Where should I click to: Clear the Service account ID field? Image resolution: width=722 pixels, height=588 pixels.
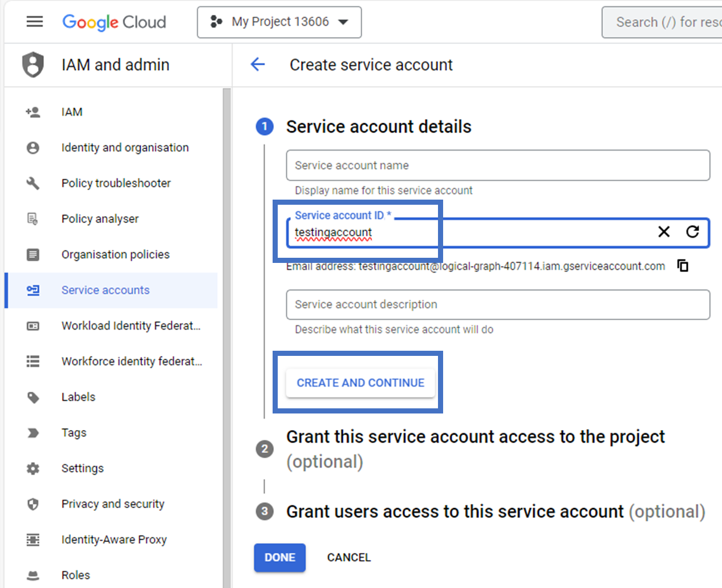click(664, 232)
